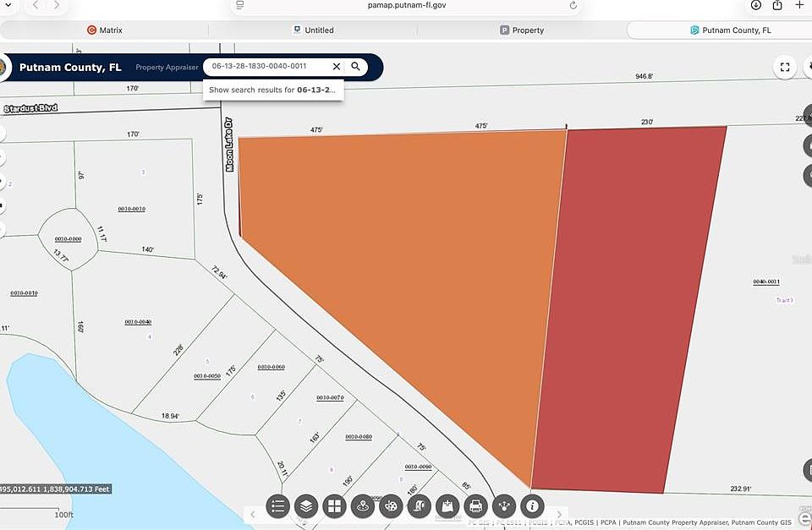Switch to the Property browser tab
The height and width of the screenshot is (530, 812).
coord(522,30)
